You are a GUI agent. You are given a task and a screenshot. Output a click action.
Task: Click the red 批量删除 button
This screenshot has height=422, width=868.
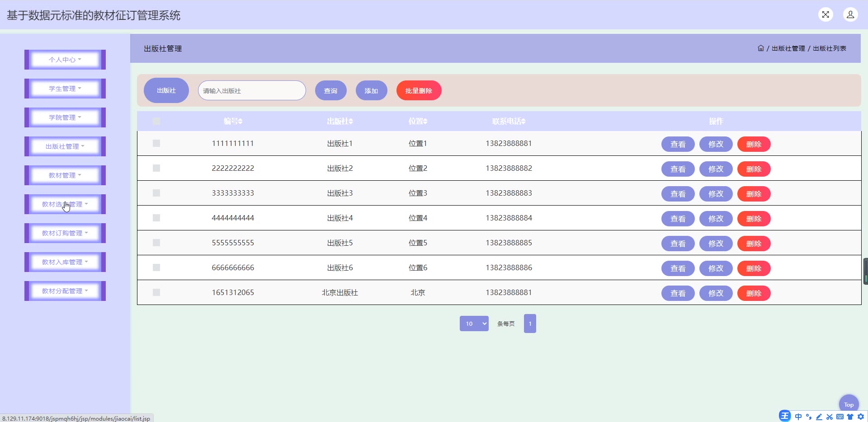(419, 91)
